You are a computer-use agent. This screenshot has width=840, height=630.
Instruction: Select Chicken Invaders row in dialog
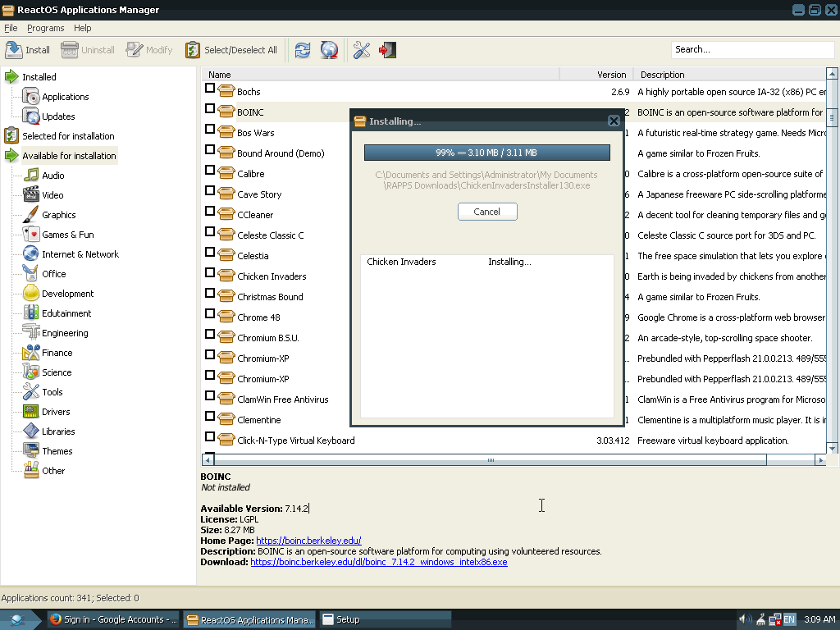(x=487, y=262)
